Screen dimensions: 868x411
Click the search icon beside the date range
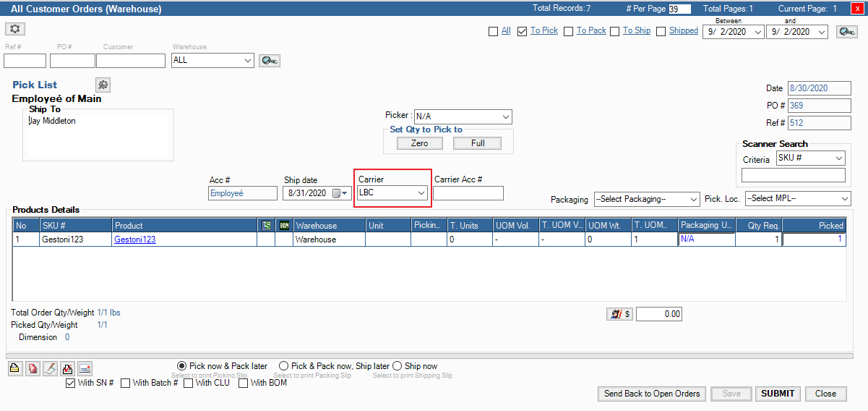tap(846, 32)
